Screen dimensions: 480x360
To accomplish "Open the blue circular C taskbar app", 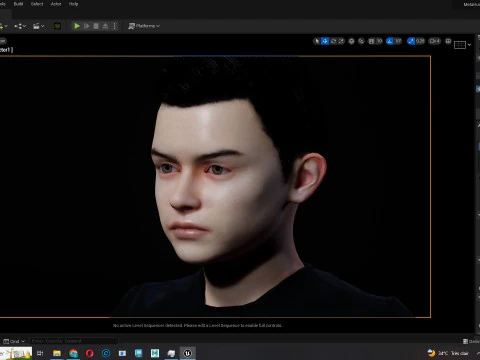I will click(x=106, y=353).
